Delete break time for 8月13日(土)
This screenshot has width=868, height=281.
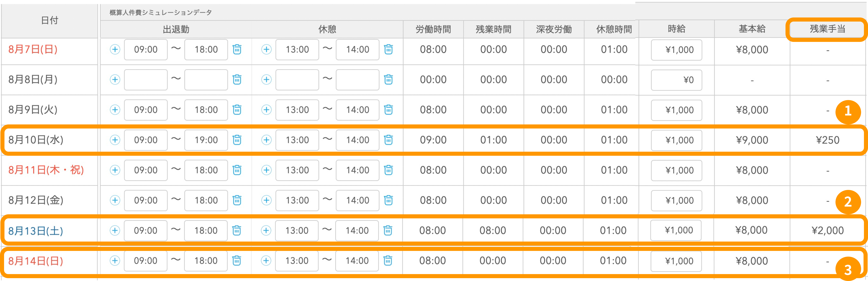[x=388, y=230]
